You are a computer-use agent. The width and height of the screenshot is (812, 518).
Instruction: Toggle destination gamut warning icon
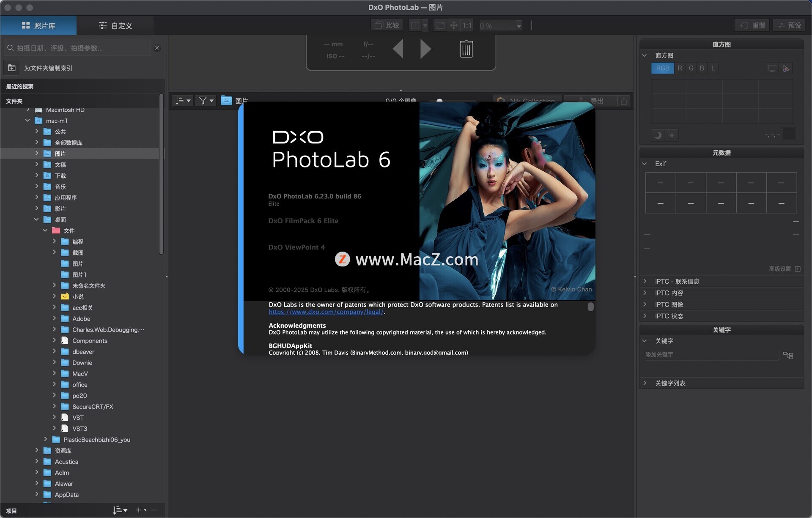tap(786, 69)
